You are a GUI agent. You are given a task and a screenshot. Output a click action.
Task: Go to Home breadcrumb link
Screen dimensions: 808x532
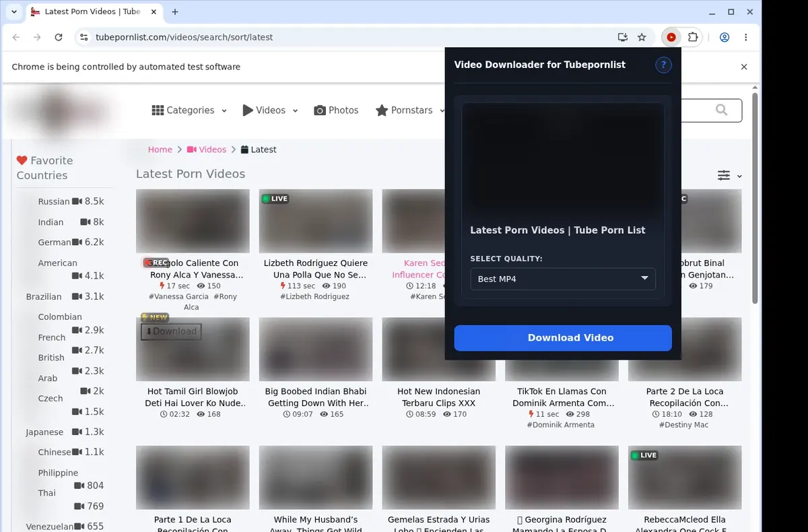pyautogui.click(x=160, y=149)
